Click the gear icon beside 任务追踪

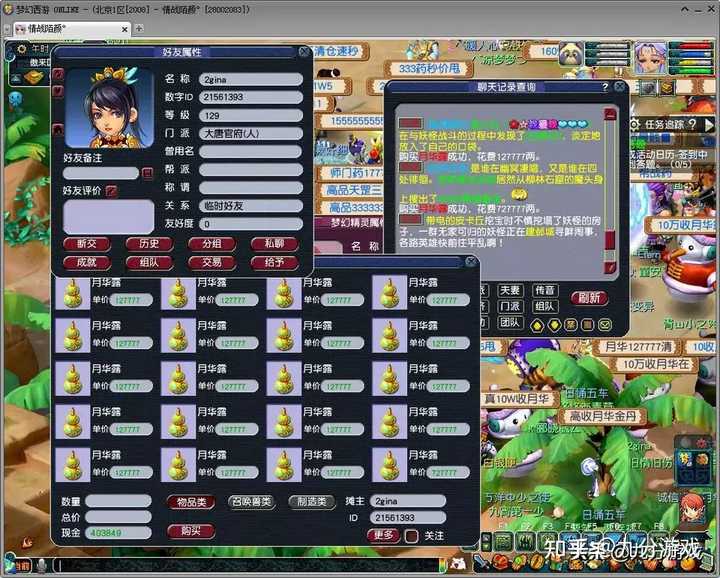tap(635, 124)
